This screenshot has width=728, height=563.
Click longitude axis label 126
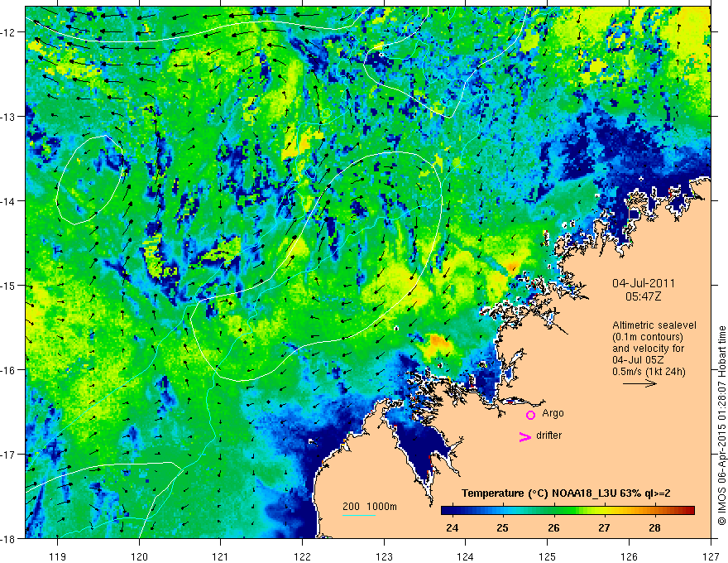pos(629,556)
